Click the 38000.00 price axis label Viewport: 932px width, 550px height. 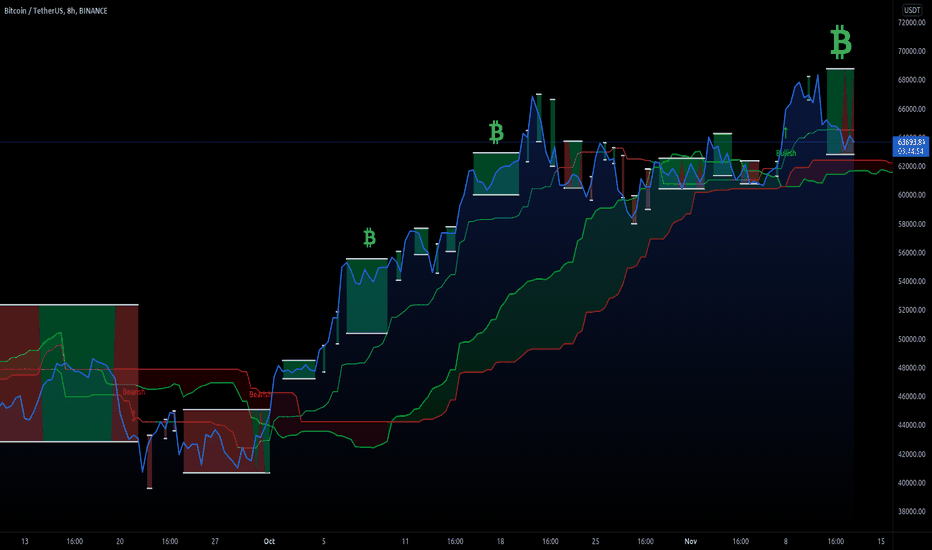pos(911,511)
